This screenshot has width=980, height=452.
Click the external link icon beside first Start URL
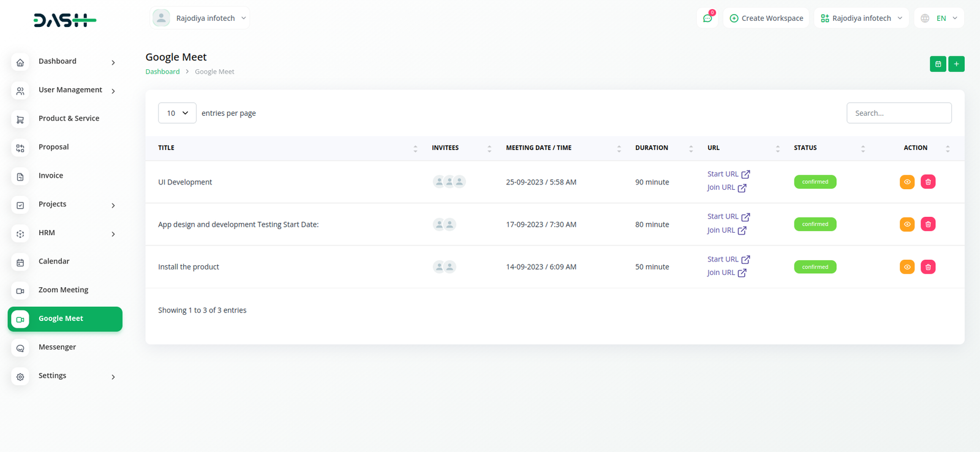pyautogui.click(x=745, y=175)
